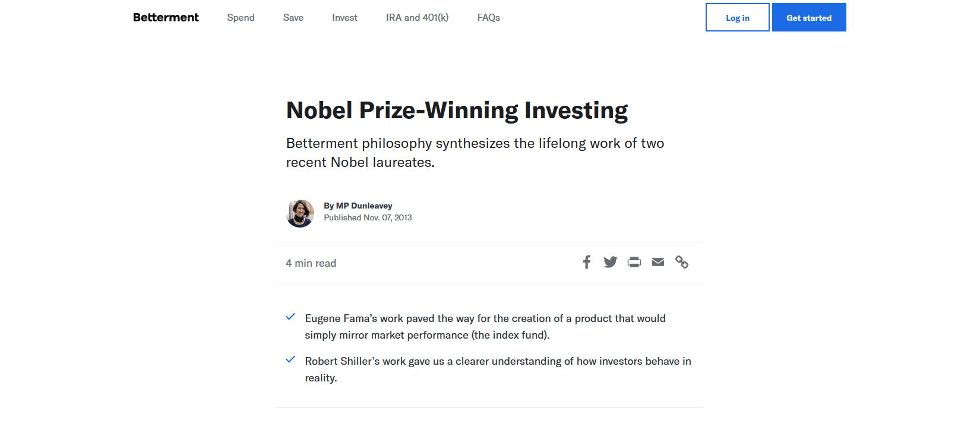Email the article with envelope icon
This screenshot has height=423, width=980.
point(658,262)
